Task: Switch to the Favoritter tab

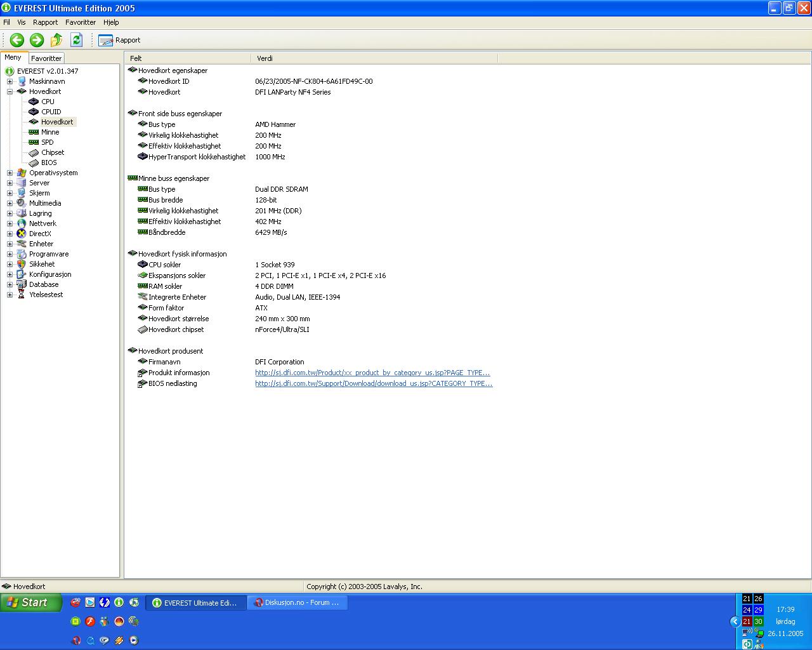Action: pos(46,58)
